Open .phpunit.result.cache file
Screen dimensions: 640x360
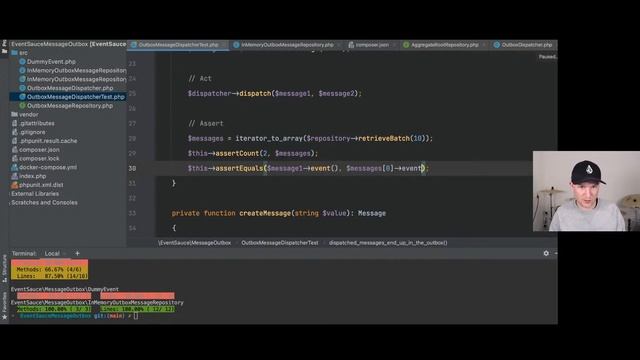point(48,141)
